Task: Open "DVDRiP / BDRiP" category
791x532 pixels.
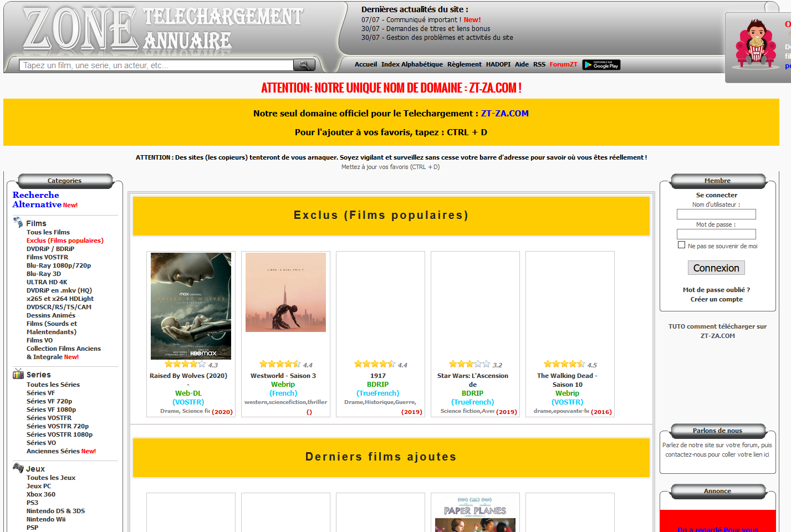Action: pos(50,249)
